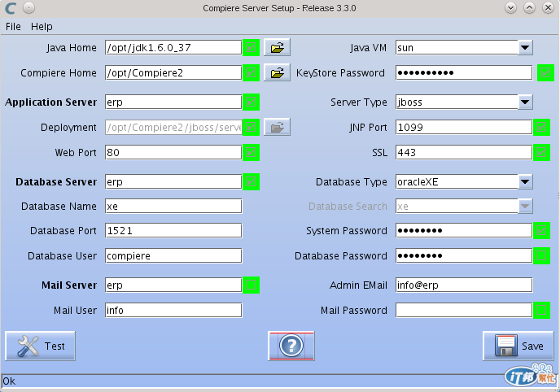Open the help question mark button
Viewport: 560px width, 392px height.
[x=291, y=346]
